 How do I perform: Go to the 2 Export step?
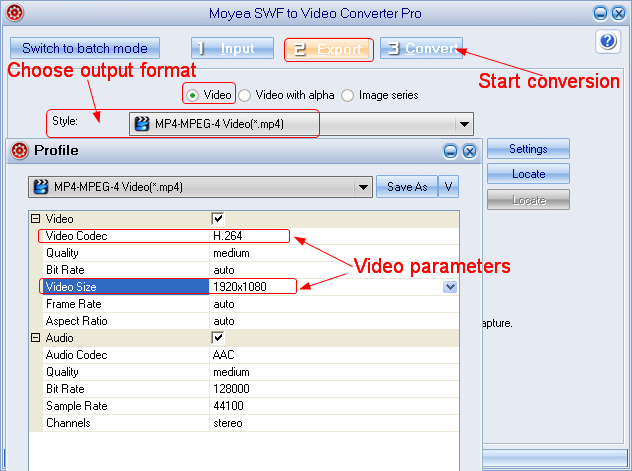click(329, 50)
